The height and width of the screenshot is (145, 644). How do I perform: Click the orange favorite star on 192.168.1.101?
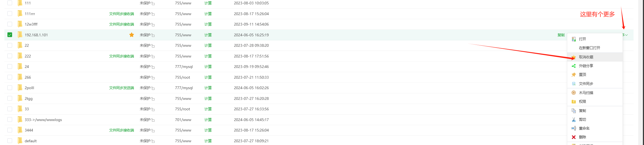coord(131,35)
